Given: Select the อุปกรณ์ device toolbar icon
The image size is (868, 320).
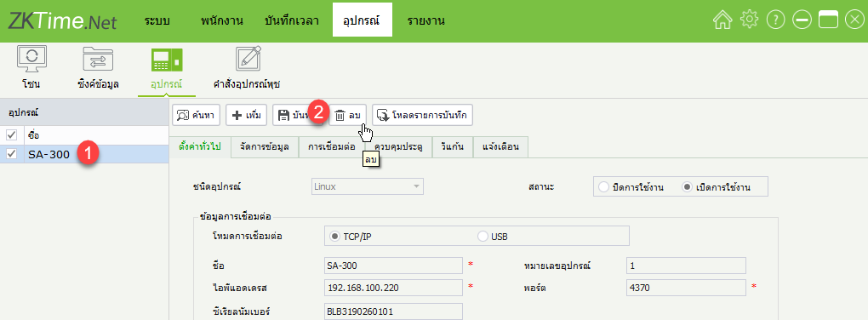Looking at the screenshot, I should coord(167,67).
